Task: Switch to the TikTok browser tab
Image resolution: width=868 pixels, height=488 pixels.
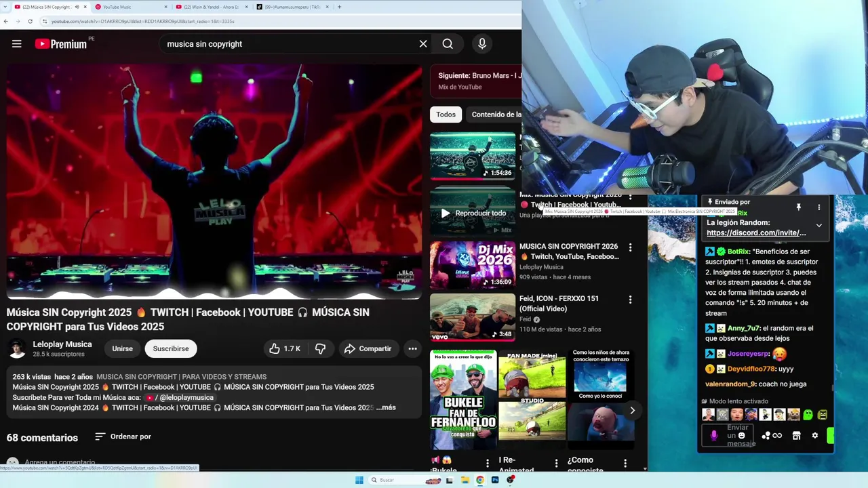Action: [292, 7]
